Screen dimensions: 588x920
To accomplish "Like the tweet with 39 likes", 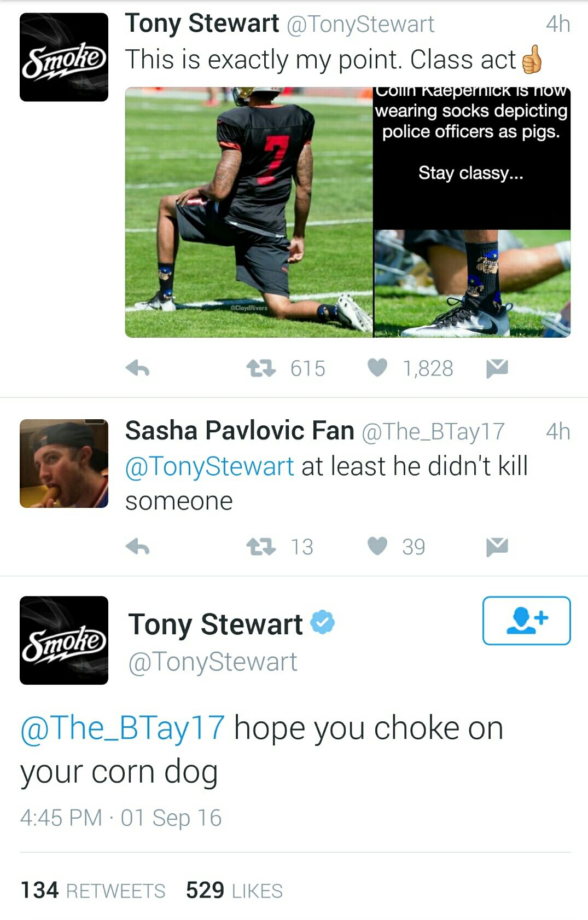I will click(x=377, y=546).
